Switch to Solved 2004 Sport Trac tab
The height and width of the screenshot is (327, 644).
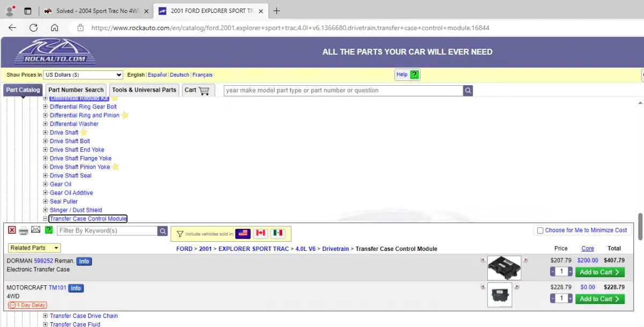point(96,11)
